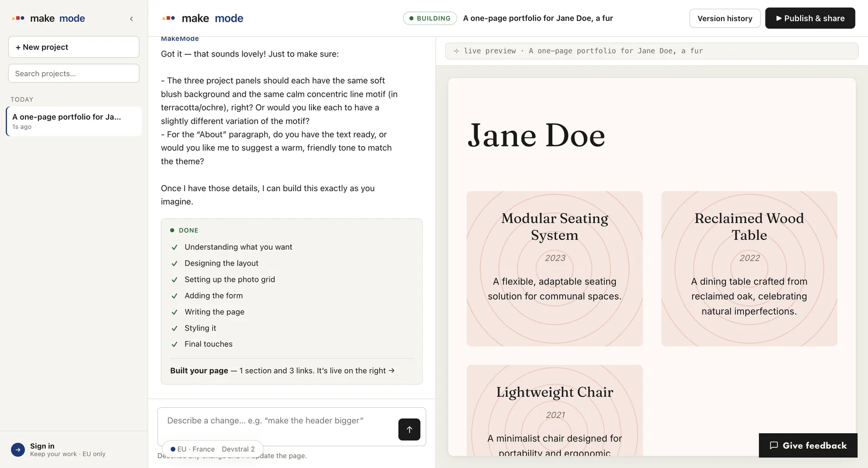Click the 2021 year under Lightweight Chair
868x468 pixels.
(x=556, y=415)
